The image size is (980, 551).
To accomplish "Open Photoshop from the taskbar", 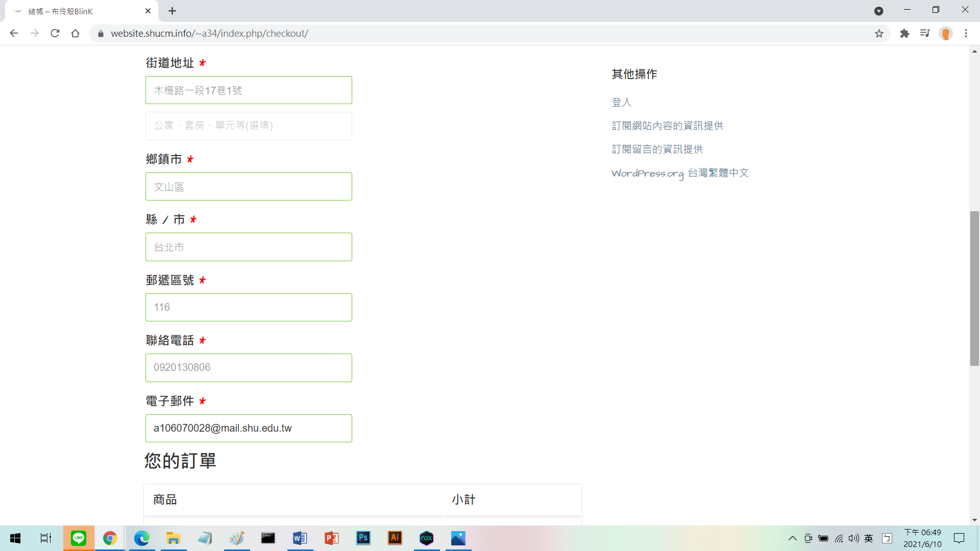I will 363,538.
